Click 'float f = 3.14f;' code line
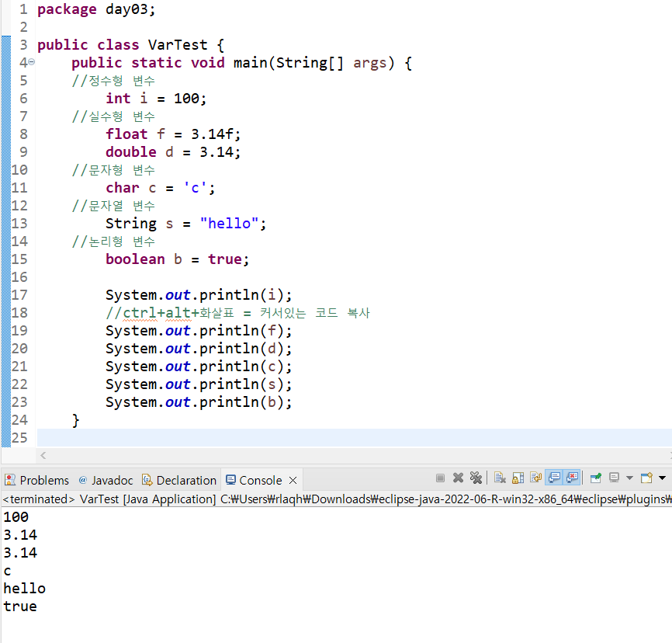The width and height of the screenshot is (672, 643). [x=173, y=134]
